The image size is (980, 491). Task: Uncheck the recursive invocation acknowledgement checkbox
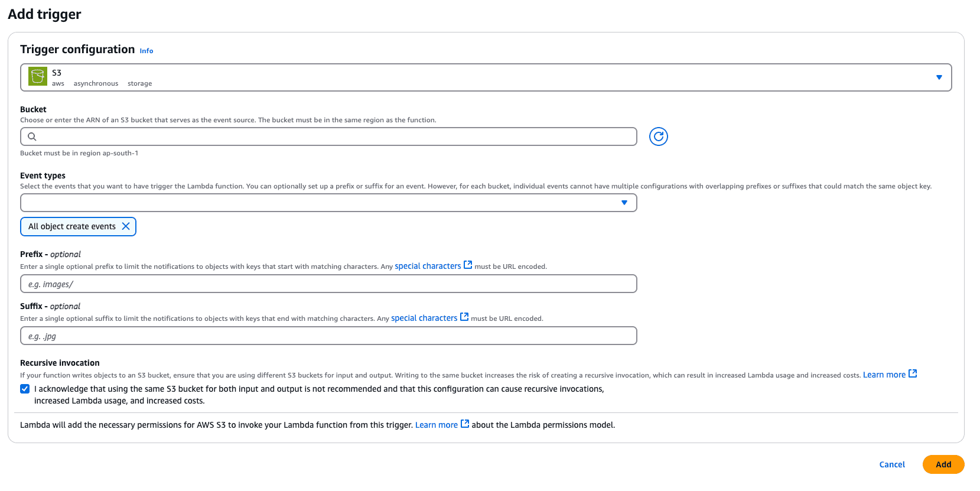pos(25,389)
